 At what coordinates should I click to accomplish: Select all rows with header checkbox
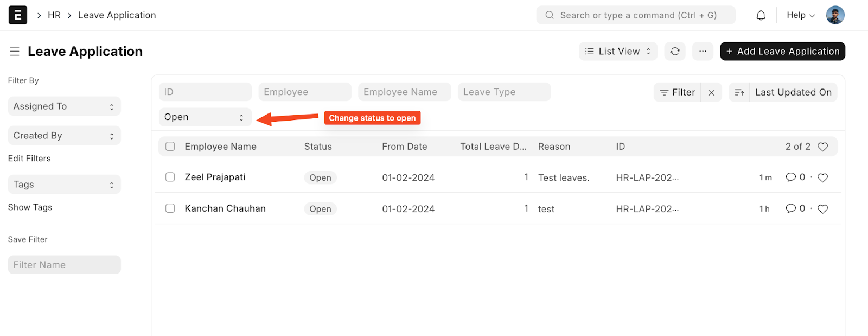170,147
